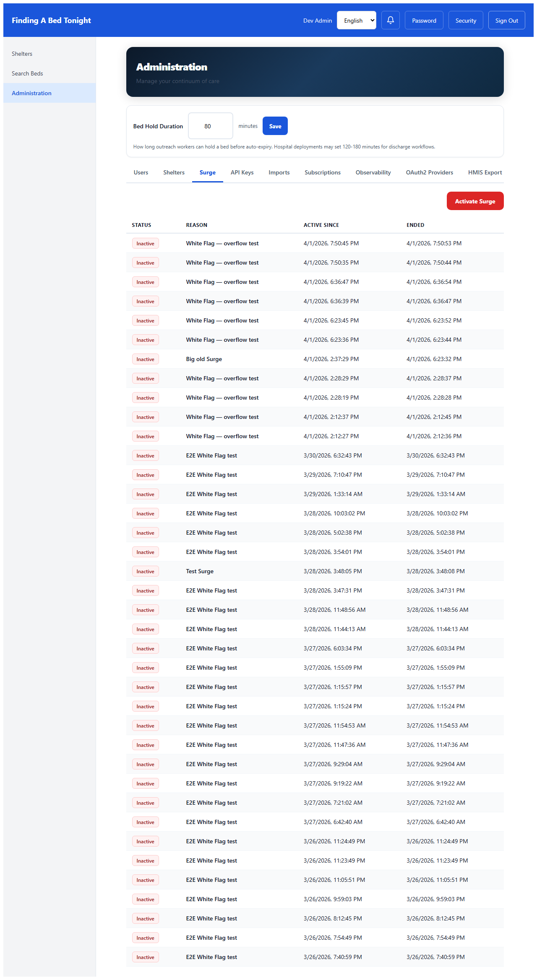537x980 pixels.
Task: Open the English language dropdown
Action: tap(356, 20)
